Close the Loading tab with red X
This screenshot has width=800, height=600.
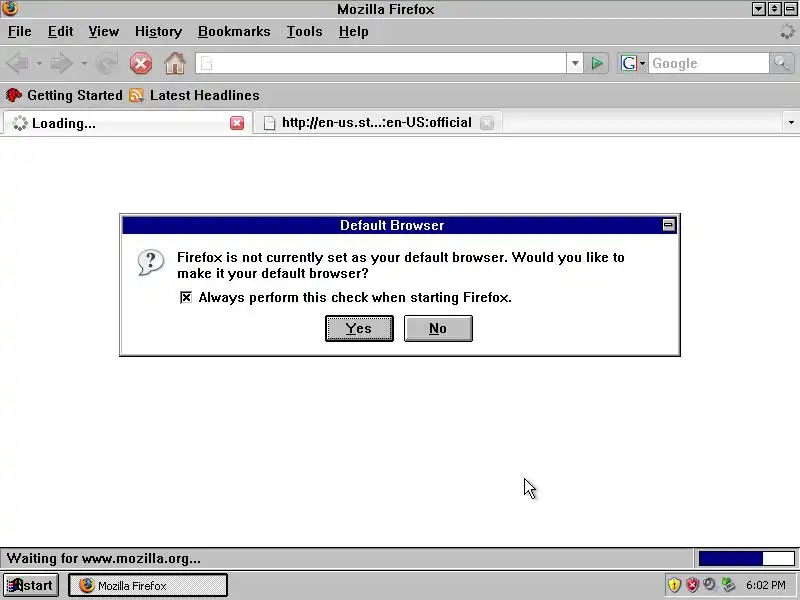click(x=237, y=123)
